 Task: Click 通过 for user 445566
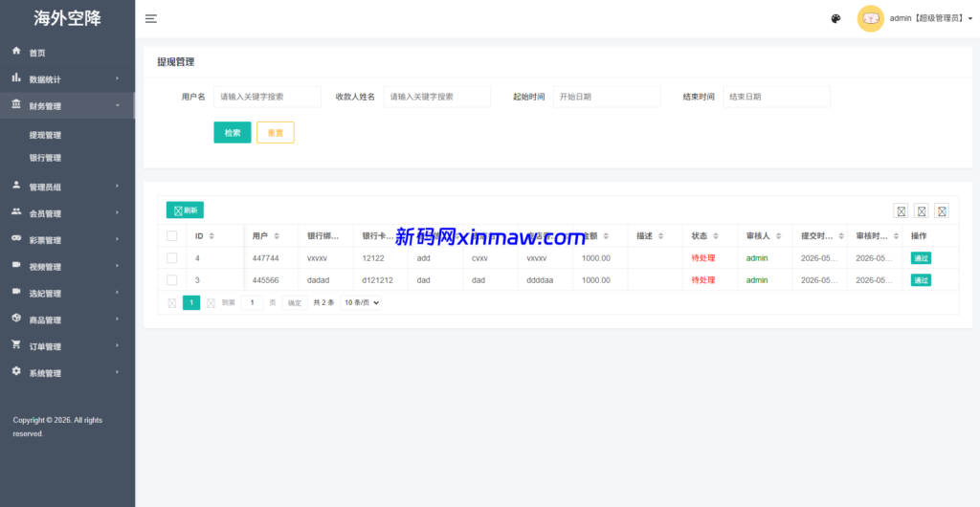[x=921, y=280]
